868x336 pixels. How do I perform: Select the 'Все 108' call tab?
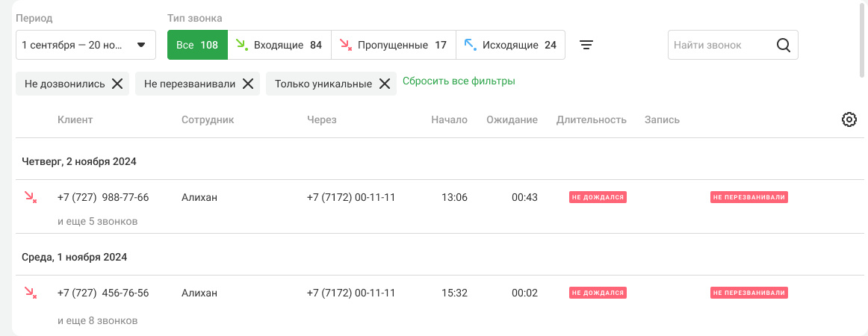pos(197,45)
